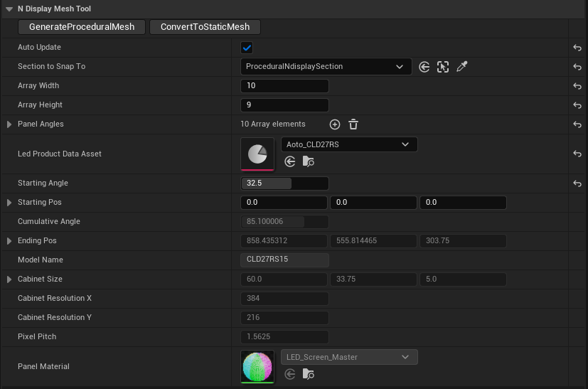Reset Led Product Data Asset to default
The height and width of the screenshot is (389, 588).
tap(577, 154)
